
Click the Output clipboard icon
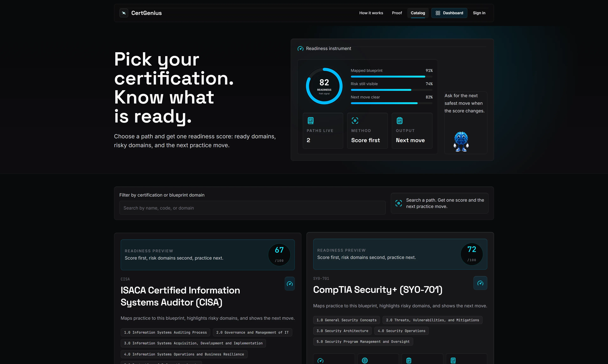pos(399,120)
